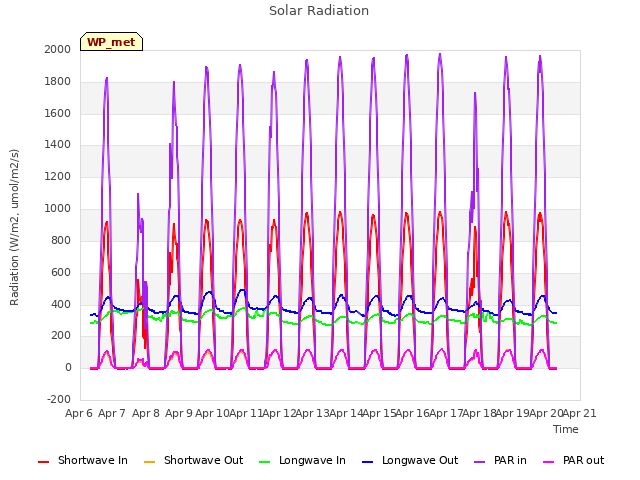
Task: Toggle the Longwave Out legend label
Action: tap(420, 460)
